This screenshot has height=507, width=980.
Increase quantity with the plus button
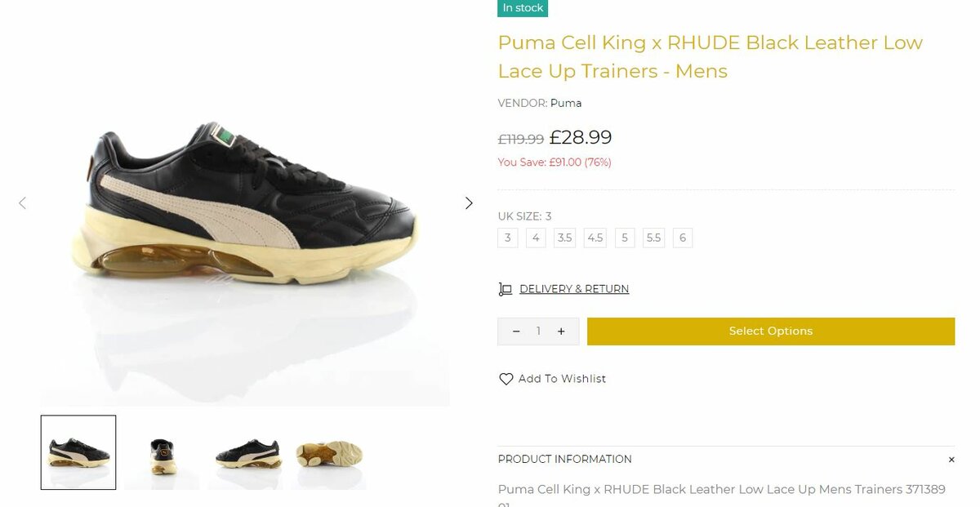coord(561,331)
